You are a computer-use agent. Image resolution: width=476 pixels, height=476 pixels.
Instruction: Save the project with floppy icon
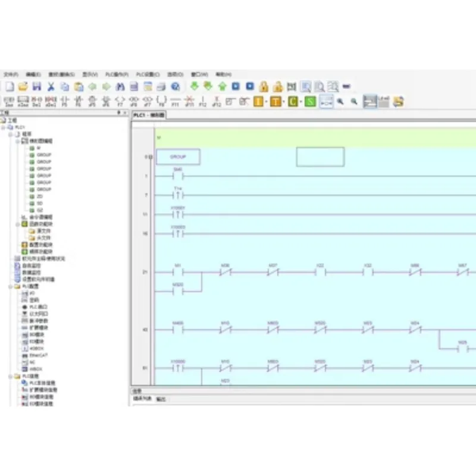[x=37, y=87]
